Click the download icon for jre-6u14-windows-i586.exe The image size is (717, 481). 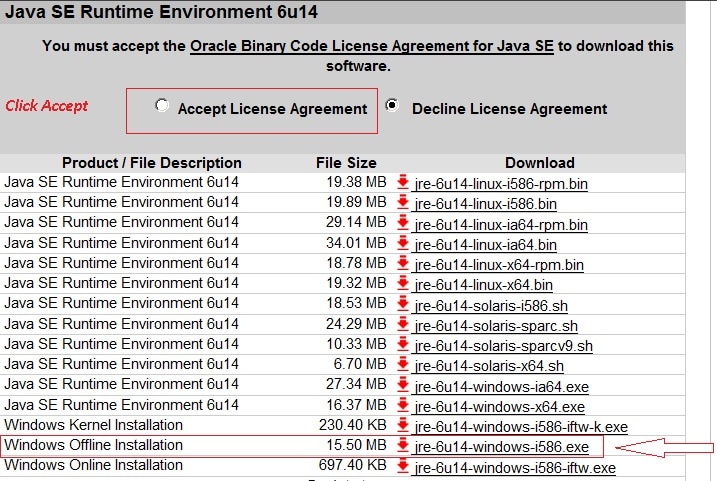click(403, 446)
